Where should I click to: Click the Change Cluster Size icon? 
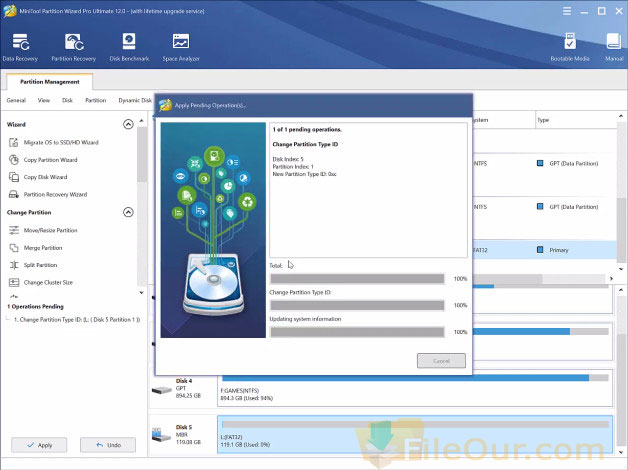pyautogui.click(x=14, y=282)
